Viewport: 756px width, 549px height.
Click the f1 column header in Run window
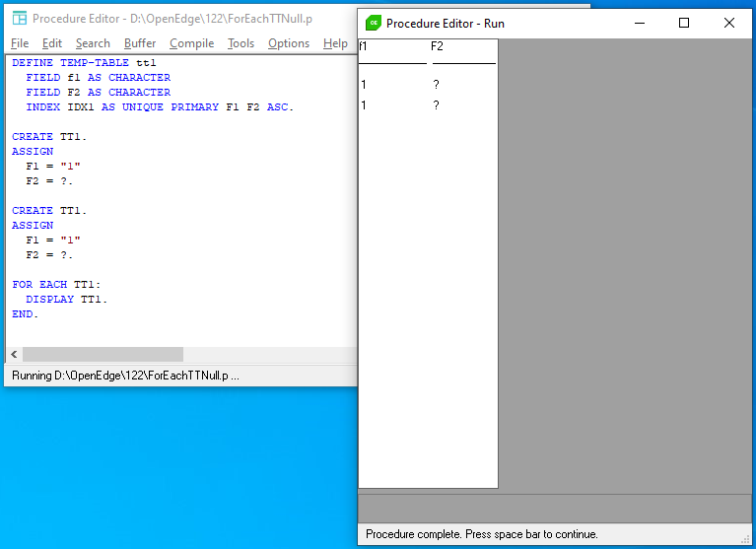363,46
